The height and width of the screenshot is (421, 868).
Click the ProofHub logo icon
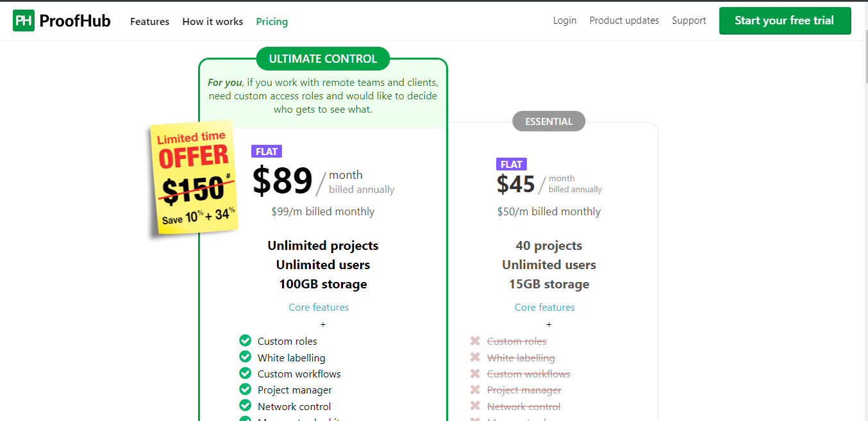coord(24,21)
